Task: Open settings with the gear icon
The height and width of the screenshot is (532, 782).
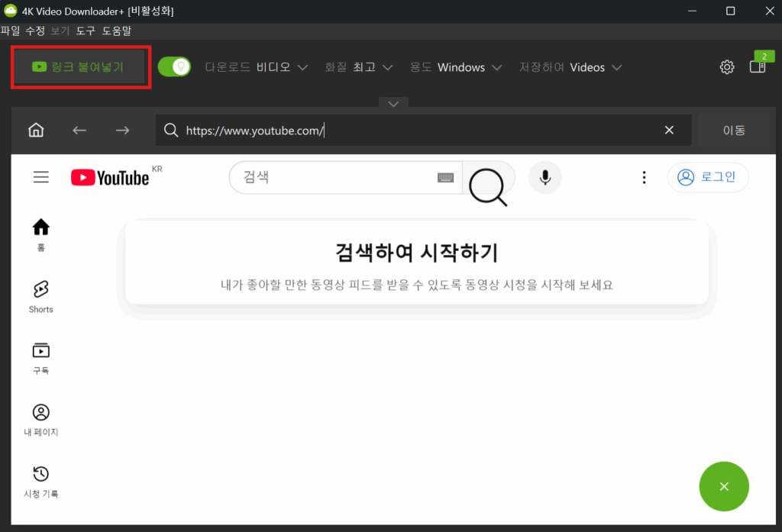Action: pos(727,67)
